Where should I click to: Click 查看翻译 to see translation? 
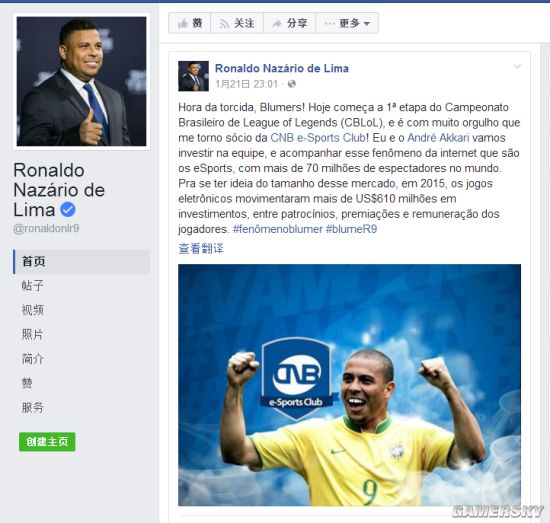click(x=201, y=248)
